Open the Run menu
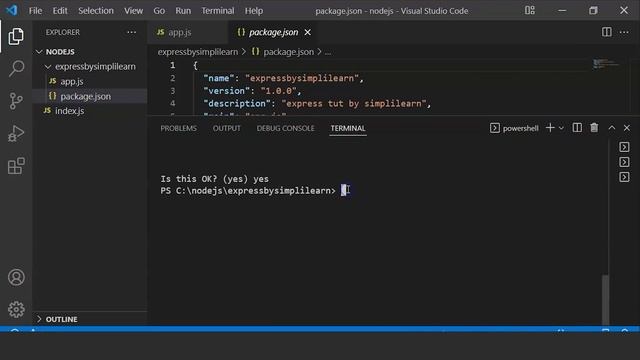Image resolution: width=640 pixels, height=360 pixels. (183, 11)
